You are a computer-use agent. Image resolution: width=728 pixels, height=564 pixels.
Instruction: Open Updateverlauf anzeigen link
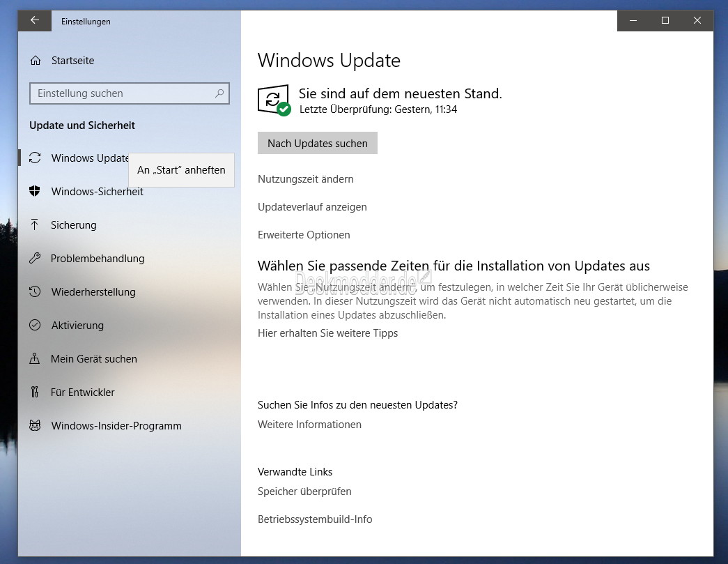312,207
